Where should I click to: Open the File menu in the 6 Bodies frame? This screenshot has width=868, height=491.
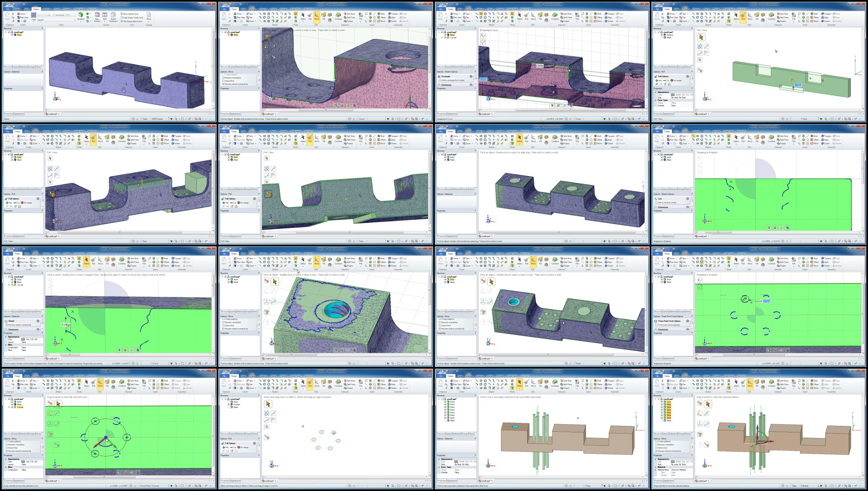(x=657, y=376)
